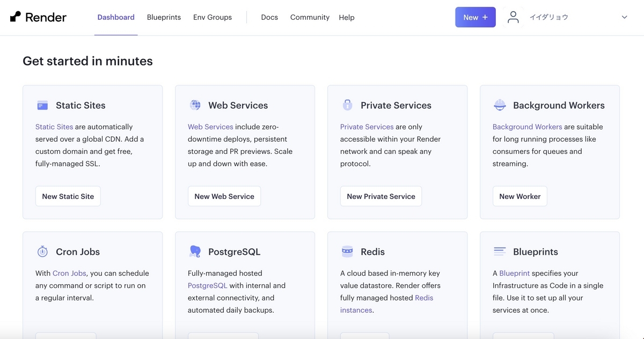The image size is (644, 339).
Task: Click New Static Site button
Action: point(68,196)
